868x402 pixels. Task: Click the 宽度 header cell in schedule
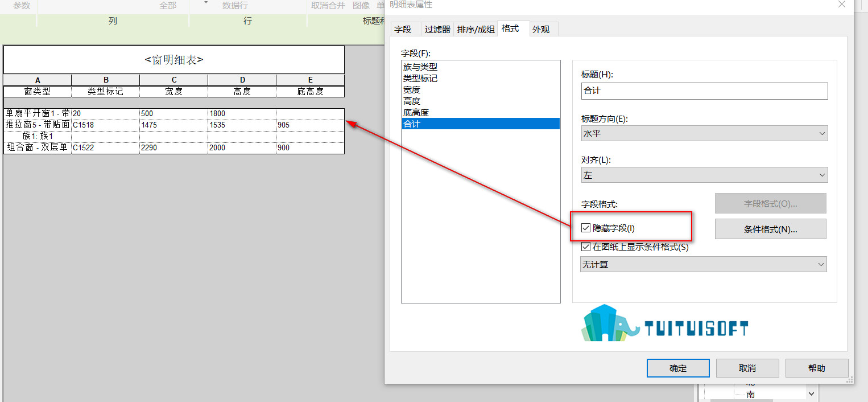coord(174,91)
